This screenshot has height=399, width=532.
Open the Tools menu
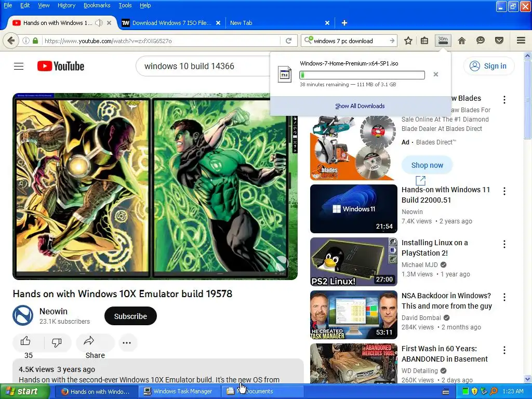click(125, 5)
